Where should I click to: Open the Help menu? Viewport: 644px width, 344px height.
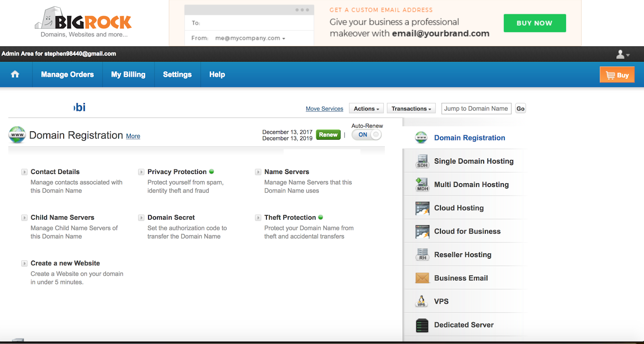[217, 75]
